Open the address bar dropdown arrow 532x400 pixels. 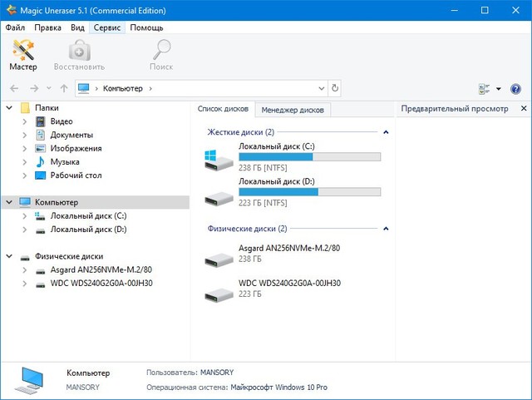322,88
